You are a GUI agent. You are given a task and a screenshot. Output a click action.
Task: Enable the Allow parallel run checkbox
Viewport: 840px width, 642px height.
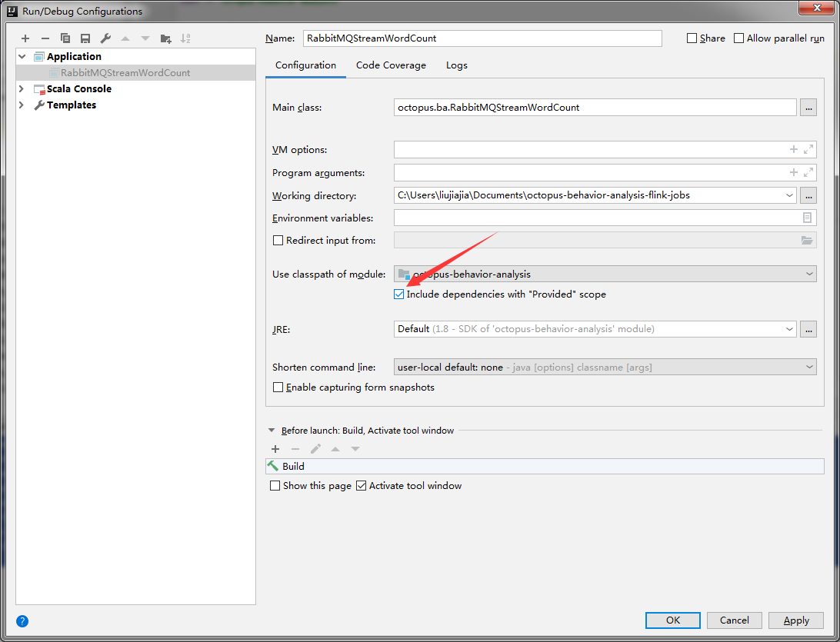click(739, 38)
